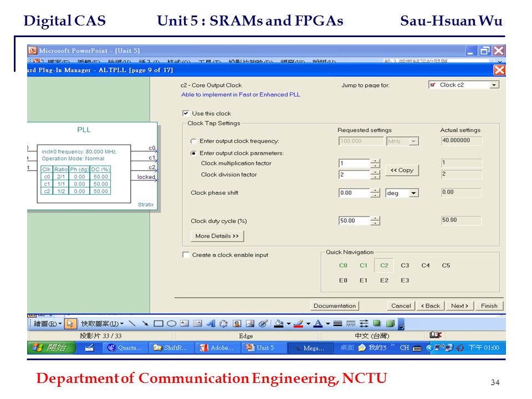
Task: Adjust the phase shift spinner
Action: pos(375,193)
